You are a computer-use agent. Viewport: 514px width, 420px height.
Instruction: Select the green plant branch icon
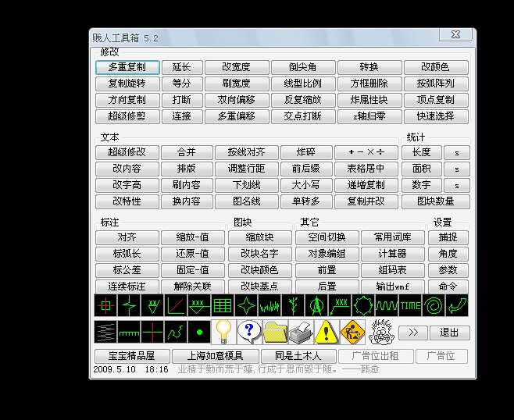293,305
